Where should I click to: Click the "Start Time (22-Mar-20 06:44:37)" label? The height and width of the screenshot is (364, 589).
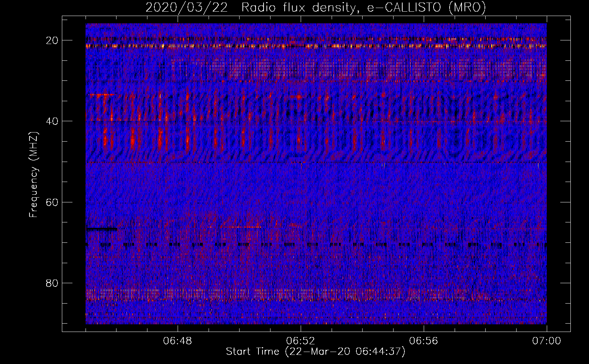point(315,352)
